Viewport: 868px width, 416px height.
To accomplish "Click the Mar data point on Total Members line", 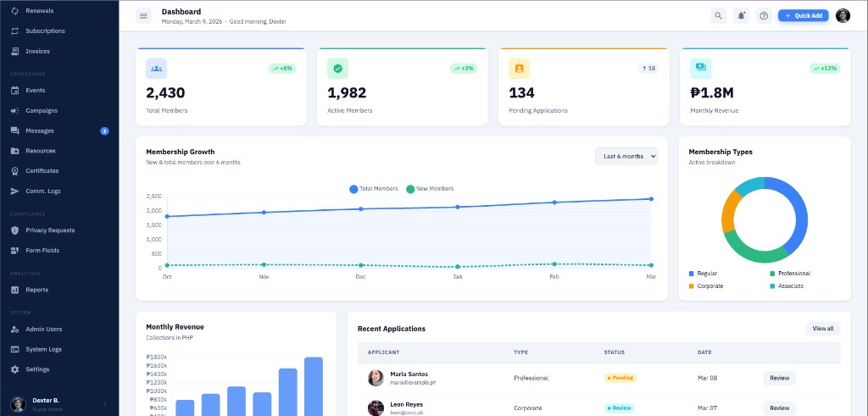I will coord(651,199).
